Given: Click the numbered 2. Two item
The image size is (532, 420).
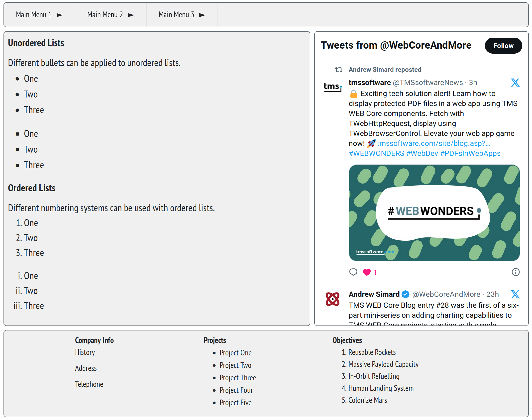Looking at the screenshot, I should [x=27, y=238].
